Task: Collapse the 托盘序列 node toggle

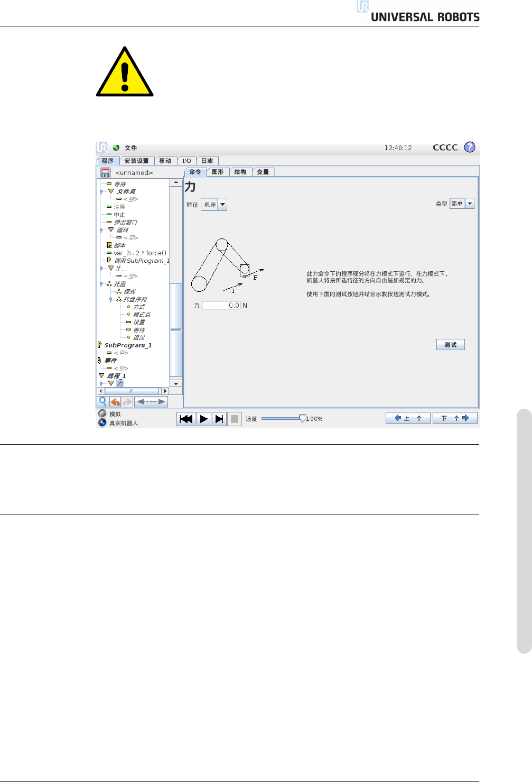Action: click(111, 300)
